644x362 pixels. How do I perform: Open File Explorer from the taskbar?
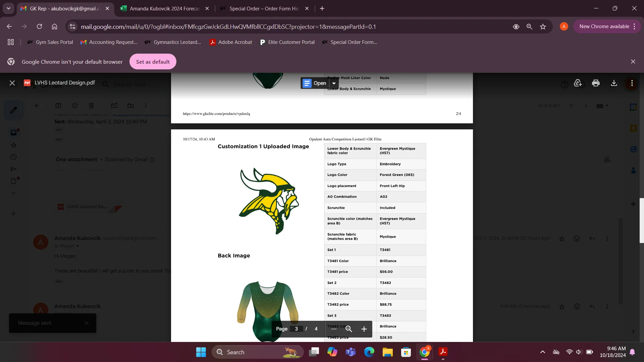[x=388, y=352]
